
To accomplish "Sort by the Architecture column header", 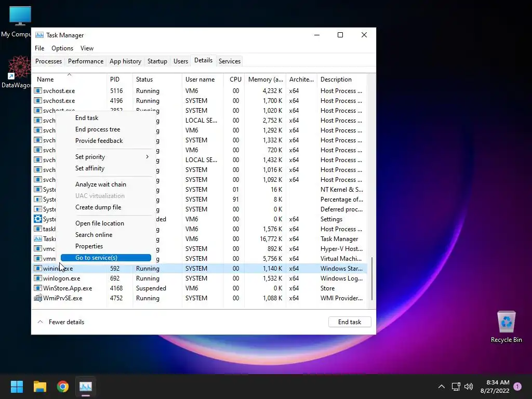I will pyautogui.click(x=301, y=79).
